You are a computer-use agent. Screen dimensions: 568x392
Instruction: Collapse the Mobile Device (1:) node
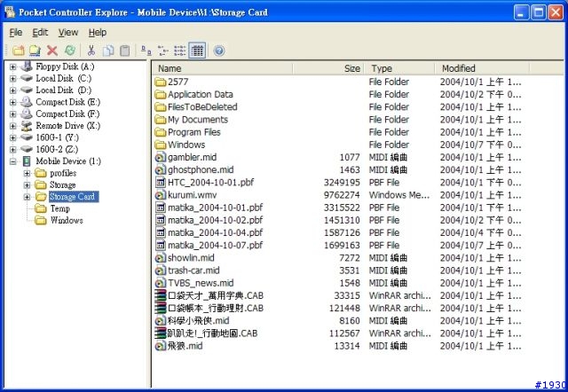pyautogui.click(x=13, y=161)
